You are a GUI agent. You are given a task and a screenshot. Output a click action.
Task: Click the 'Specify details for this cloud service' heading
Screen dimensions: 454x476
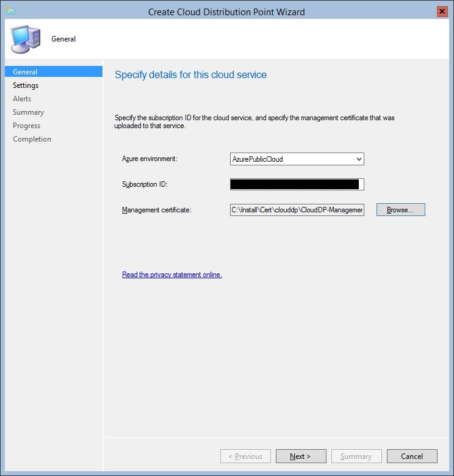coord(190,74)
